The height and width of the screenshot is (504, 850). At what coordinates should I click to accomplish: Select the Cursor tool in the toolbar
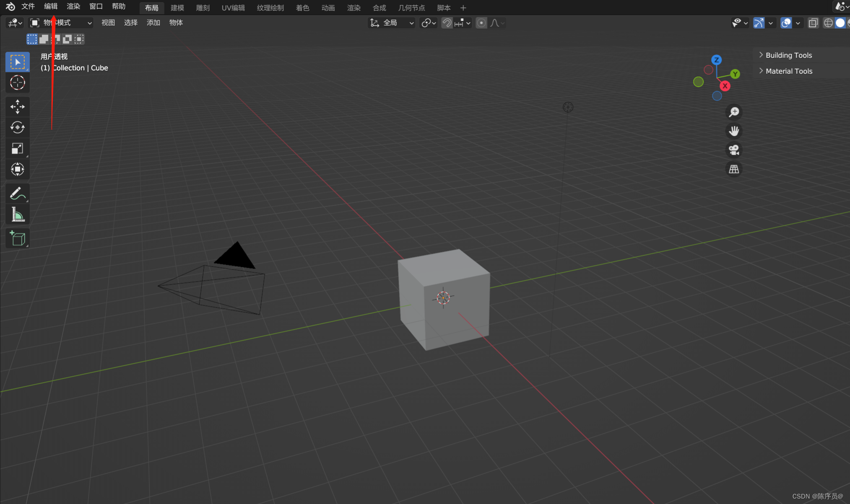click(x=17, y=83)
